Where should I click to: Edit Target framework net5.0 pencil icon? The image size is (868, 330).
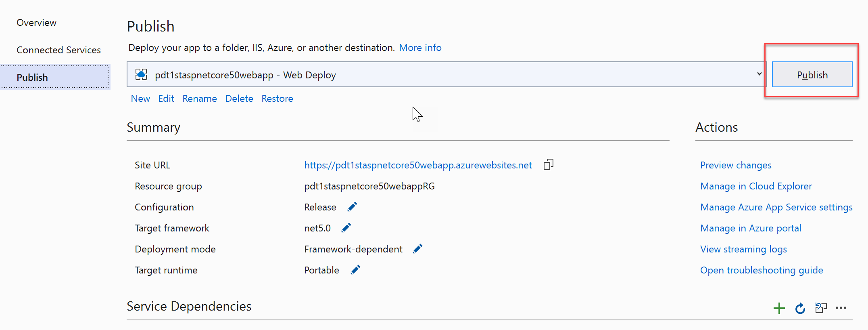pos(346,228)
